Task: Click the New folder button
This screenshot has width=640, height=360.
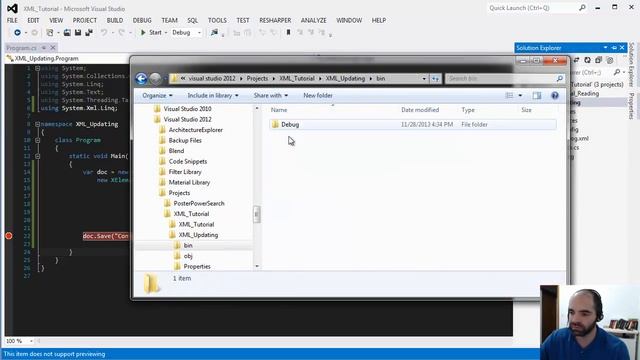Action: [x=318, y=96]
